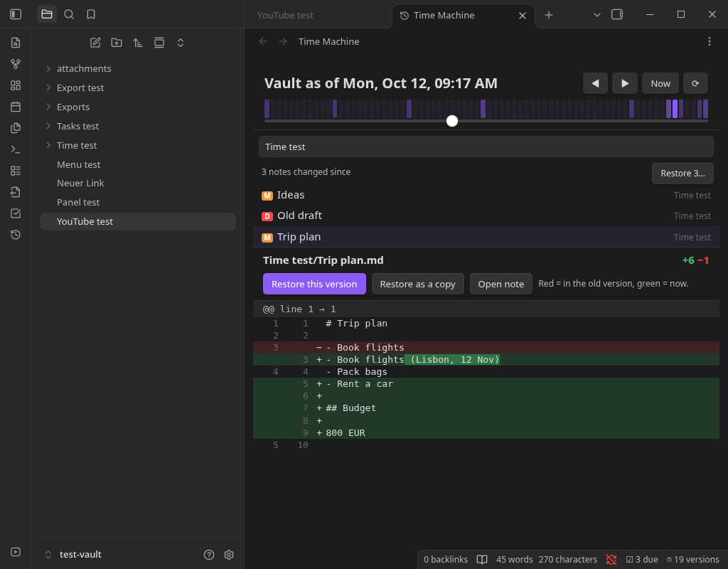Open graph view from ribbon
Image resolution: width=728 pixels, height=569 pixels.
[x=16, y=64]
